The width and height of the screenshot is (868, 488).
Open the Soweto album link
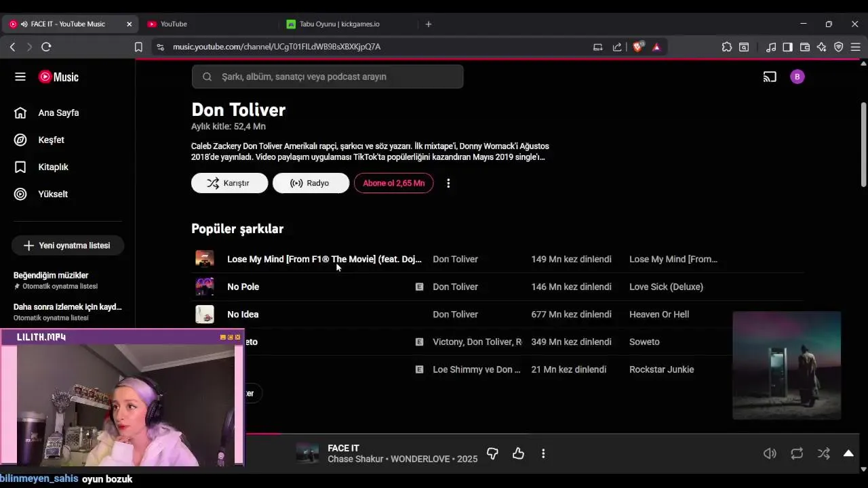644,342
